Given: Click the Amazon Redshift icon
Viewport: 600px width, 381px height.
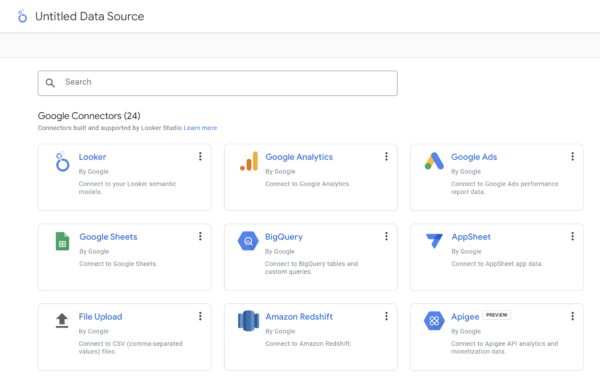Looking at the screenshot, I should coord(248,321).
